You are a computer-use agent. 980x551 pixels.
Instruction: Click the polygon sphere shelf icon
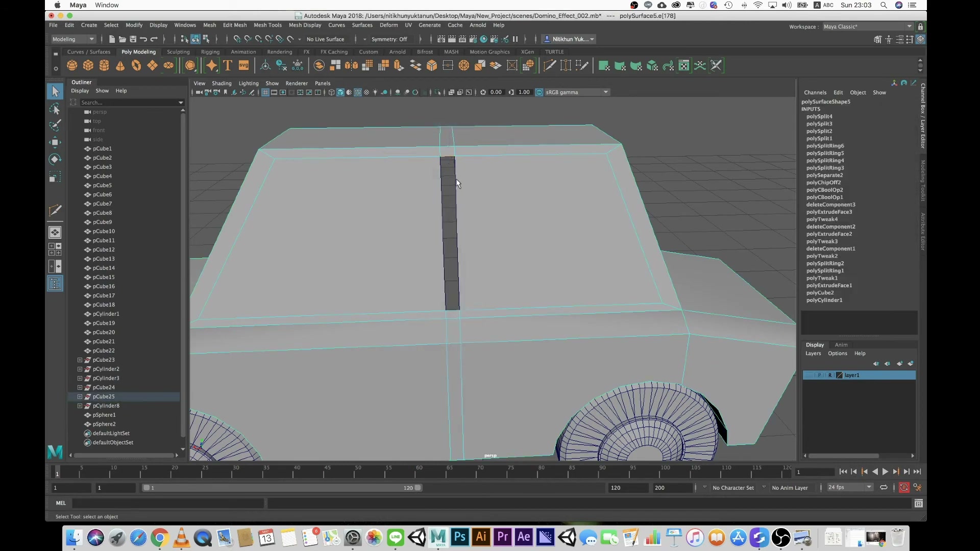(x=72, y=65)
